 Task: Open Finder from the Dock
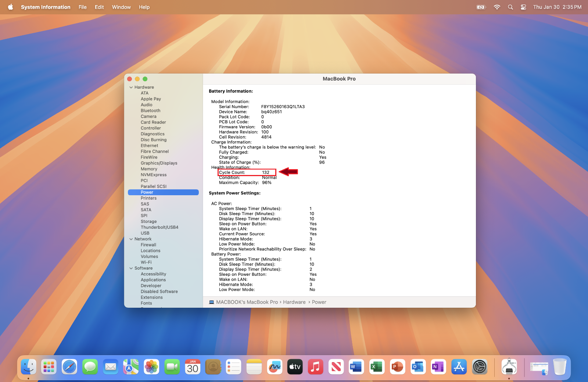click(x=28, y=367)
